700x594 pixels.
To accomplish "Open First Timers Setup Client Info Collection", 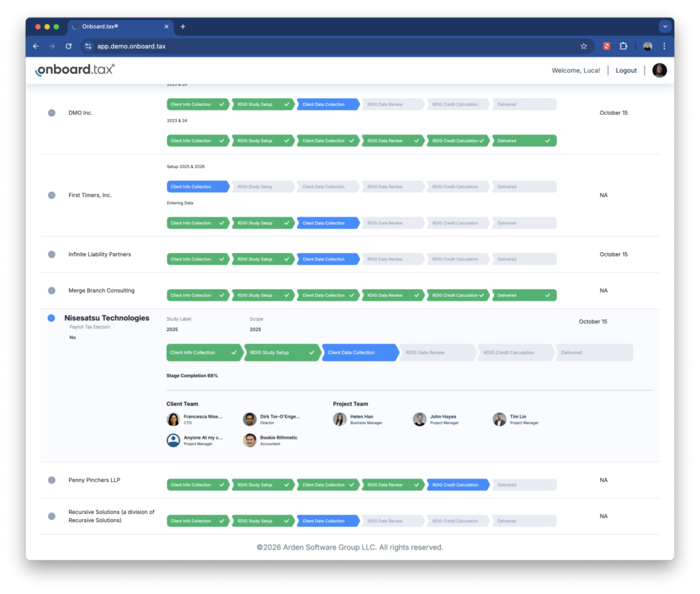I will point(198,187).
